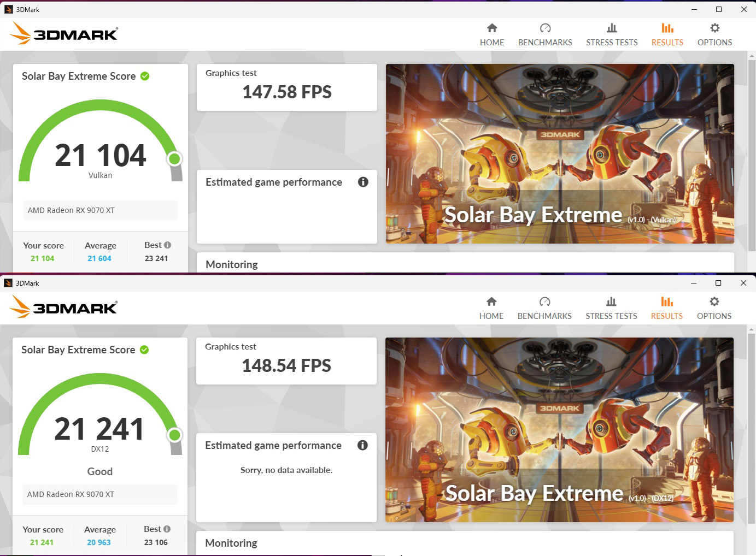Select RESULTS tab in the DX12 window
The height and width of the screenshot is (556, 756).
tap(666, 308)
